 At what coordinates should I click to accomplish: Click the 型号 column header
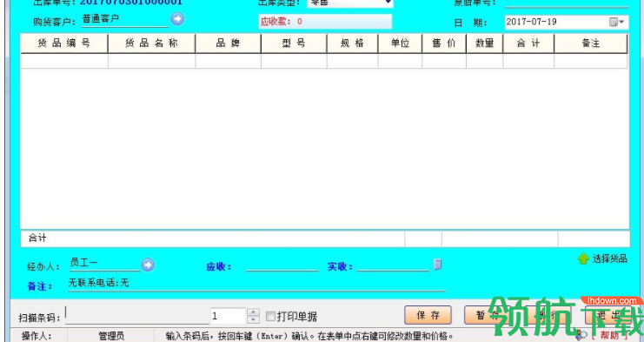click(294, 44)
